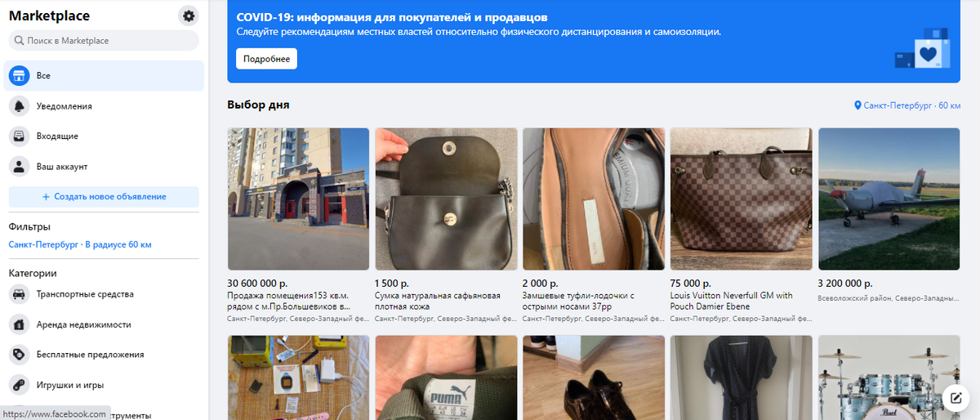
Task: Click the storefront icon next to Все
Action: click(x=19, y=75)
